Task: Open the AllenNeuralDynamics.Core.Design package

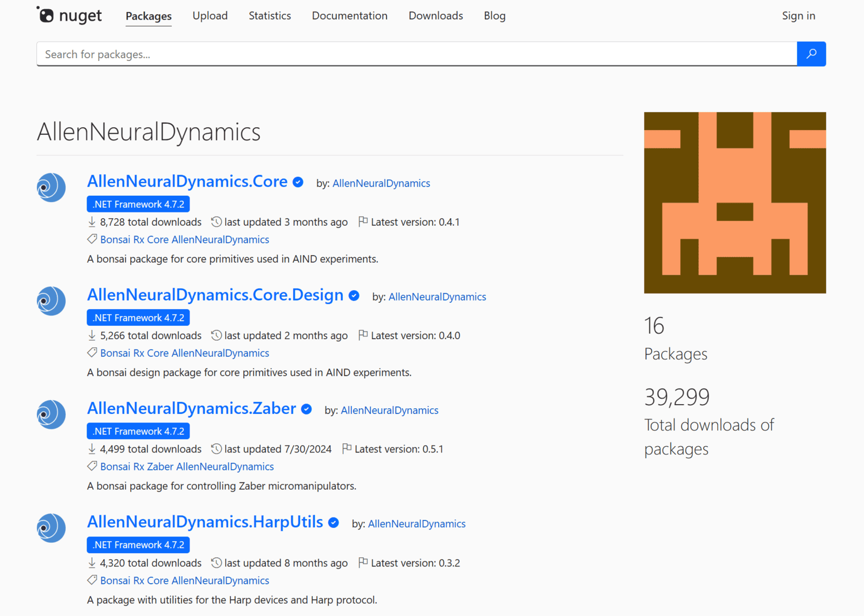Action: (215, 295)
